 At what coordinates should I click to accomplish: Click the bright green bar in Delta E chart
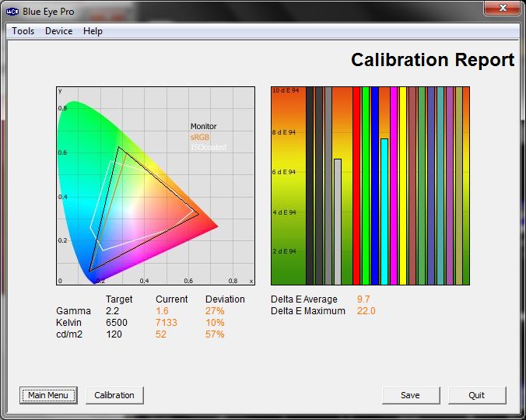pyautogui.click(x=366, y=185)
